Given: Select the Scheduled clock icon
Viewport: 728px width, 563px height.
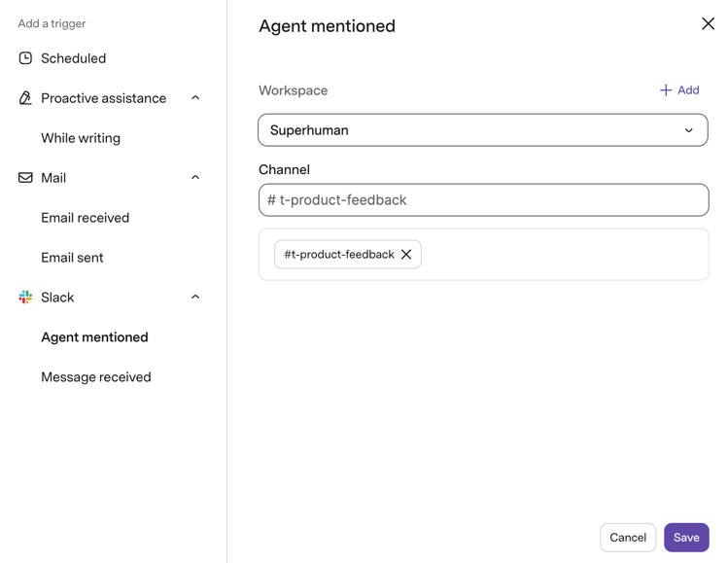Looking at the screenshot, I should pyautogui.click(x=25, y=58).
